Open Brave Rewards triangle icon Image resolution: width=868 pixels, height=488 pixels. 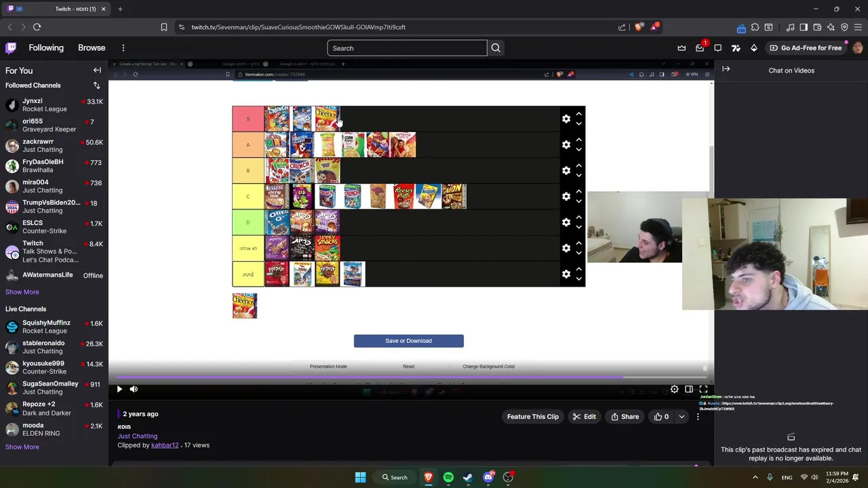coord(654,27)
